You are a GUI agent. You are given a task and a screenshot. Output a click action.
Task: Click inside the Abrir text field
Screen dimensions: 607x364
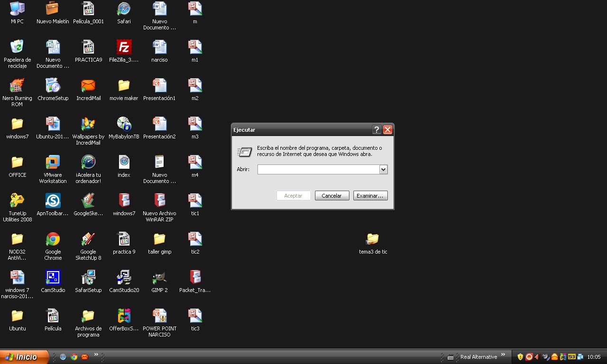coord(318,169)
